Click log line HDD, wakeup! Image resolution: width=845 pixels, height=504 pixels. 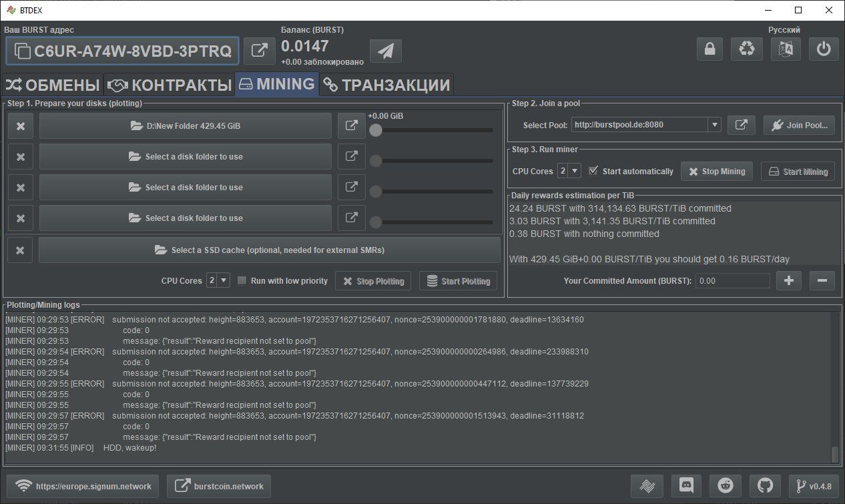pyautogui.click(x=81, y=447)
